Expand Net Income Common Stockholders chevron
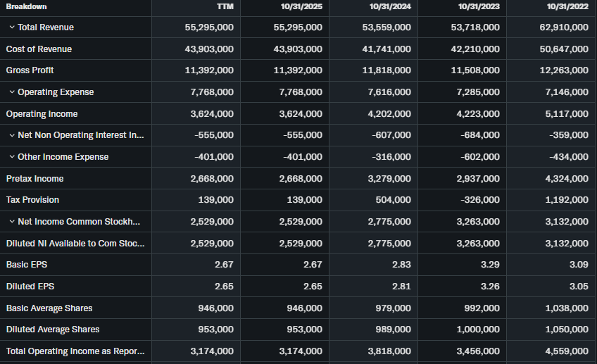The width and height of the screenshot is (597, 364). click(x=12, y=222)
